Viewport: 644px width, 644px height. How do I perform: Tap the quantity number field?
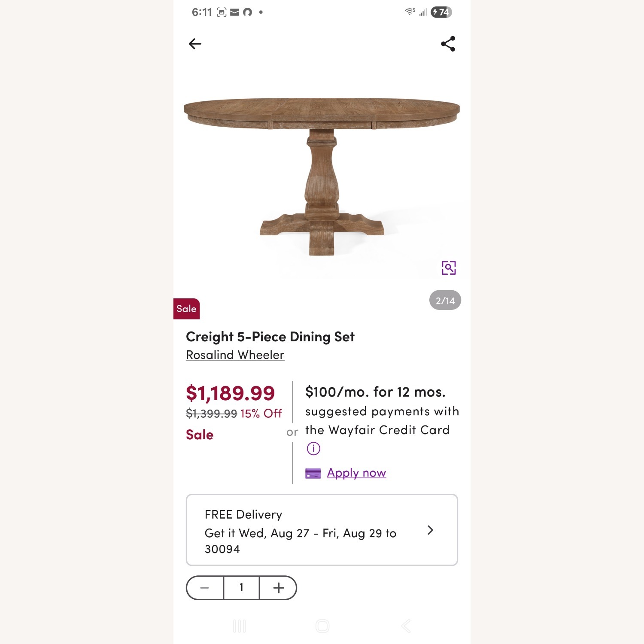click(x=241, y=588)
